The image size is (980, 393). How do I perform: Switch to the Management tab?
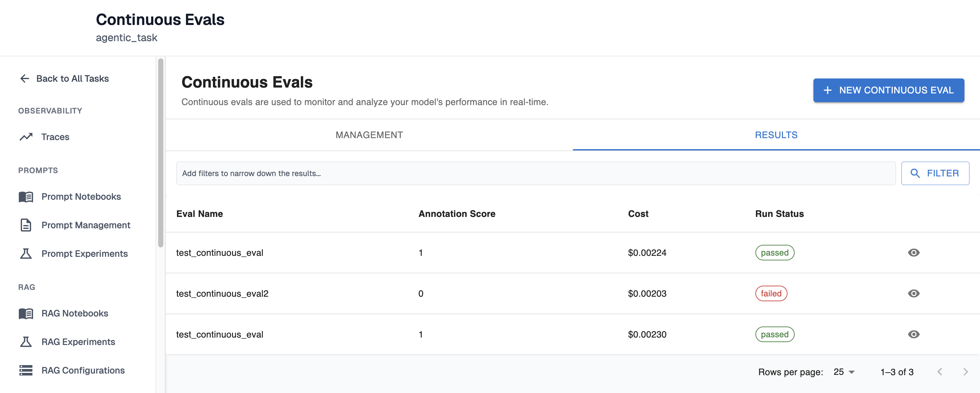[369, 135]
